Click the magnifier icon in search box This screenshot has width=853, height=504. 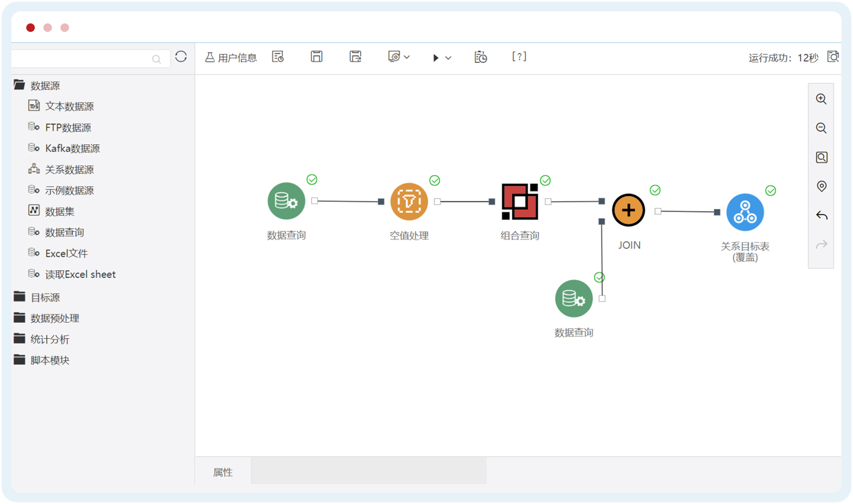coord(156,59)
